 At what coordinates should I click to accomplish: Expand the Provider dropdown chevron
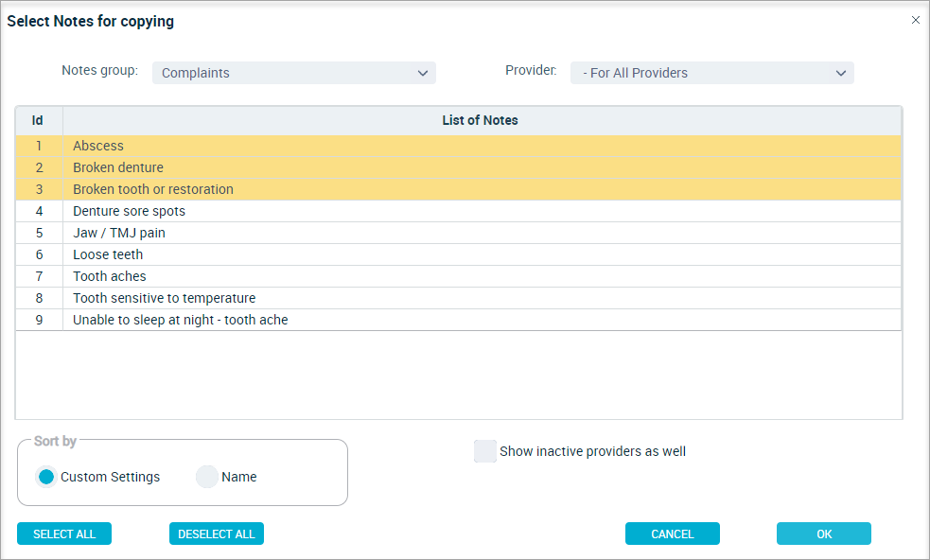tap(840, 73)
